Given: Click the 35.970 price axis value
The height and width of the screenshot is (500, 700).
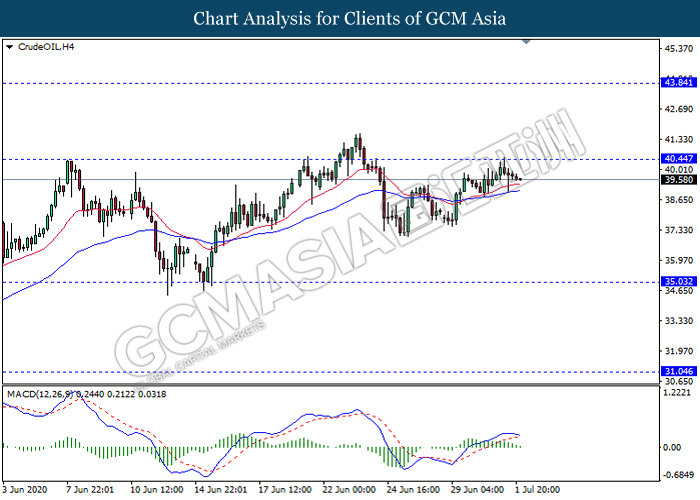Looking at the screenshot, I should 679,261.
